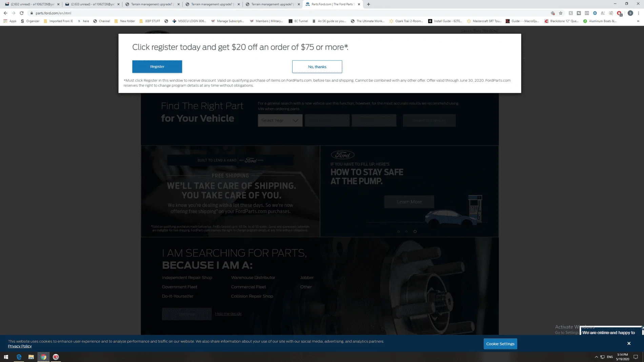The width and height of the screenshot is (644, 362).
Task: Open the network status tray icon
Action: (603, 357)
